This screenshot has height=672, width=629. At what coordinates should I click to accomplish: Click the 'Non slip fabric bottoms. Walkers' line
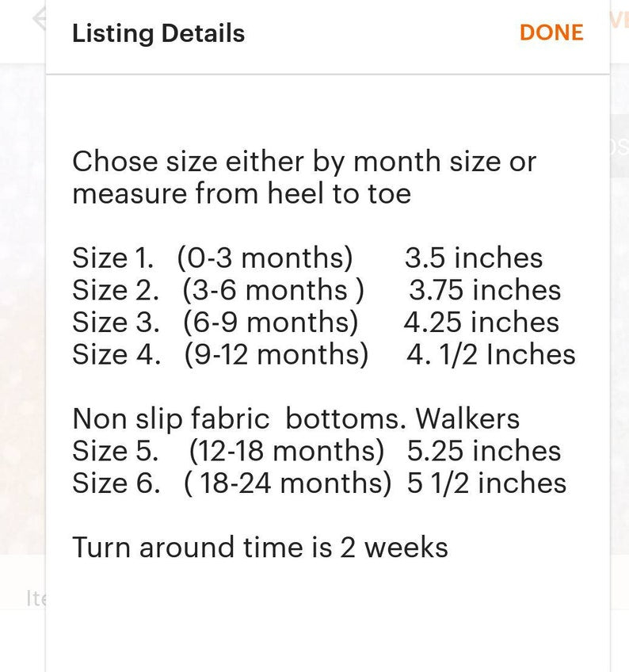[x=296, y=418]
